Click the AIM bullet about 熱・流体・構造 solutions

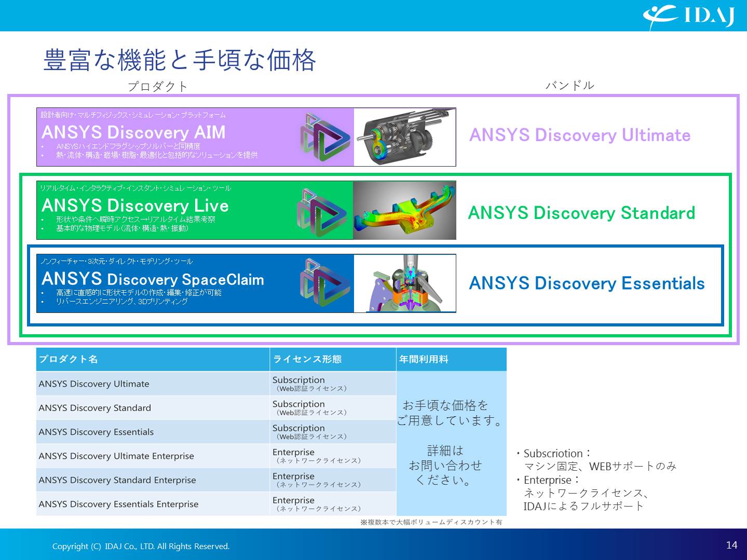(x=157, y=155)
